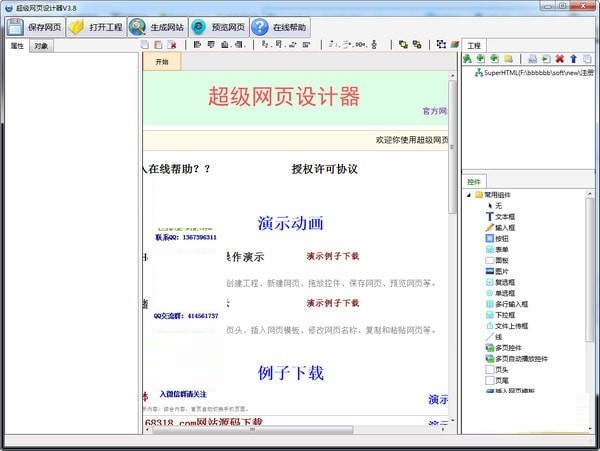Click the align top icon
600x451 pixels.
point(211,45)
